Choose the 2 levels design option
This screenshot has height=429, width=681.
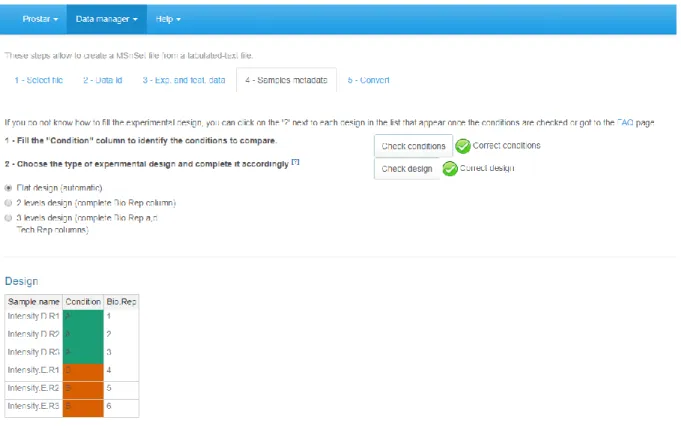pos(8,203)
